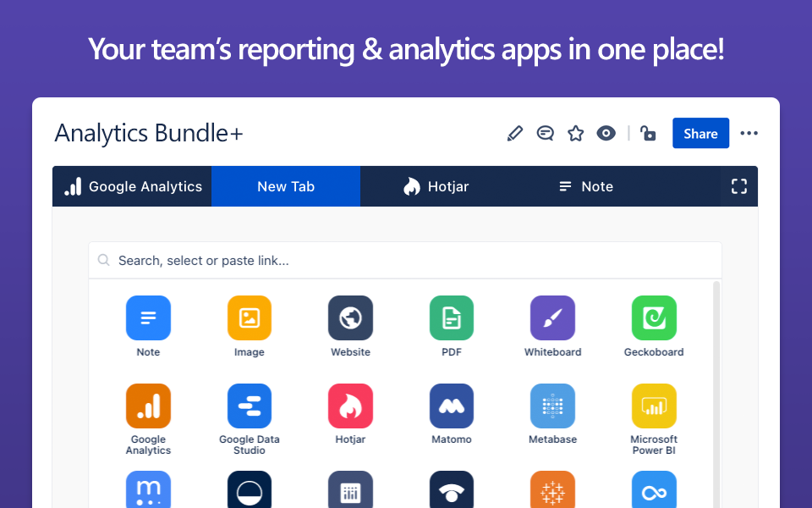Select the Metabase app icon
Image resolution: width=812 pixels, height=508 pixels.
552,406
